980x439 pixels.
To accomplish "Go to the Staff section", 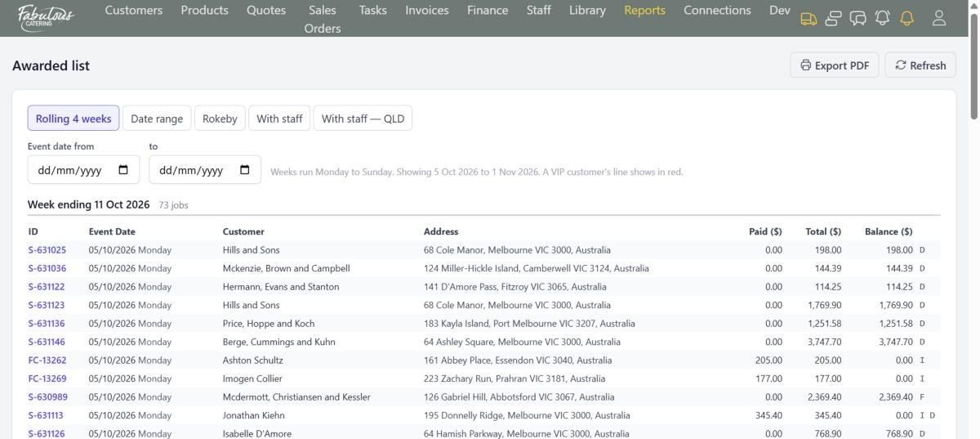I will tap(538, 11).
